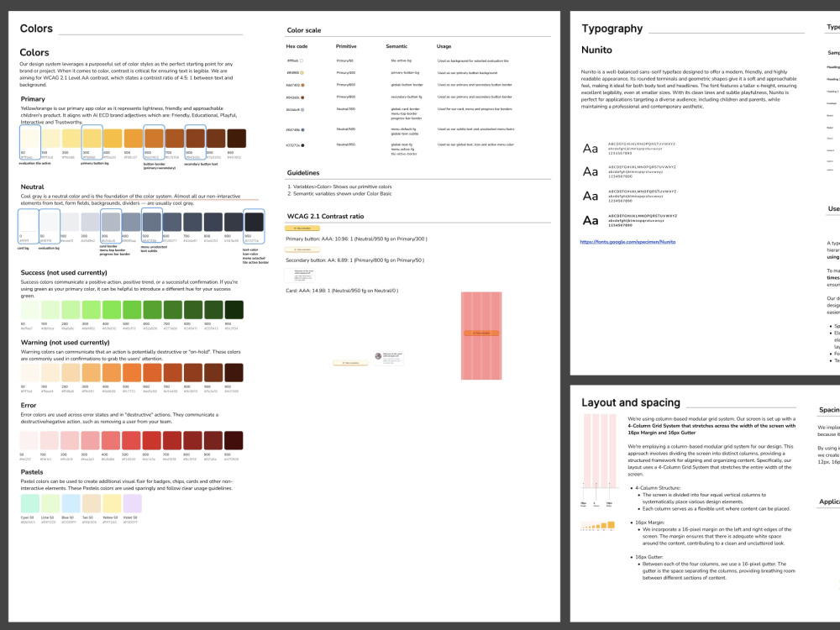840x630 pixels.
Task: Choose the Tan 50 pastel swatch
Action: pyautogui.click(x=91, y=503)
